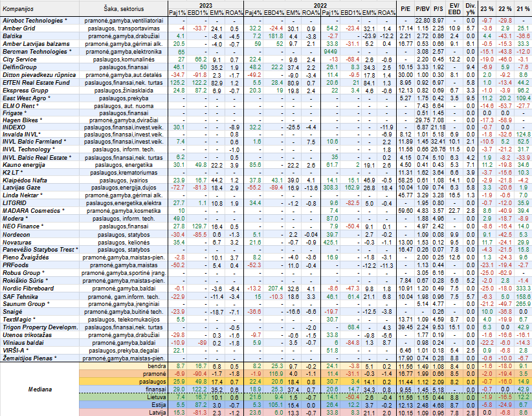Click the '21 %' return column header
Screen dimensions: 532x416
point(523,9)
